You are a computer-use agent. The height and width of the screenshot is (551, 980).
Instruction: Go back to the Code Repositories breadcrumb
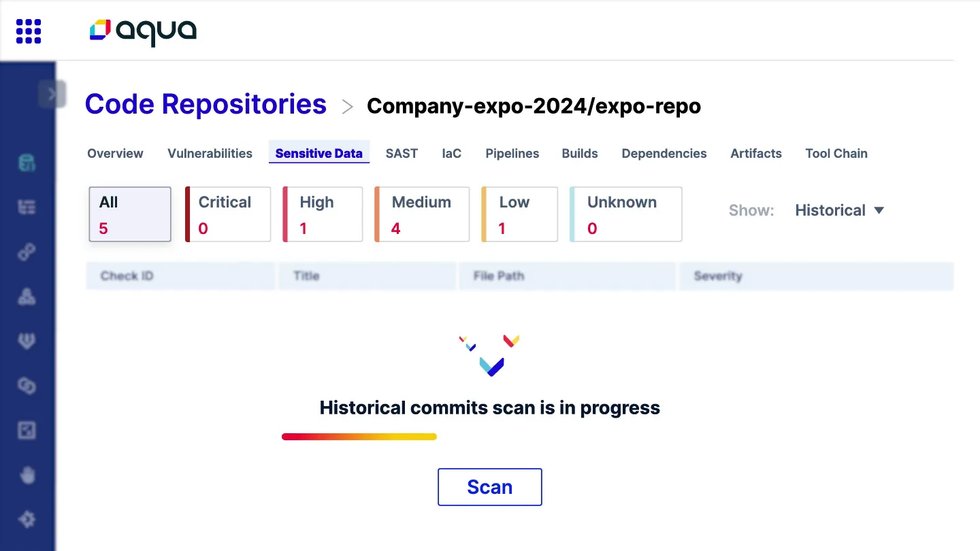pos(206,104)
